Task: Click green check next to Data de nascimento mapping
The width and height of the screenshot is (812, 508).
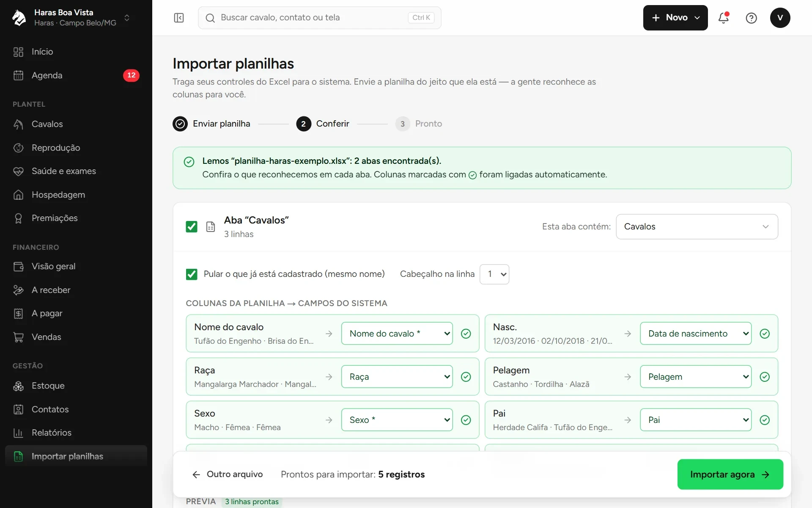Action: pyautogui.click(x=765, y=334)
